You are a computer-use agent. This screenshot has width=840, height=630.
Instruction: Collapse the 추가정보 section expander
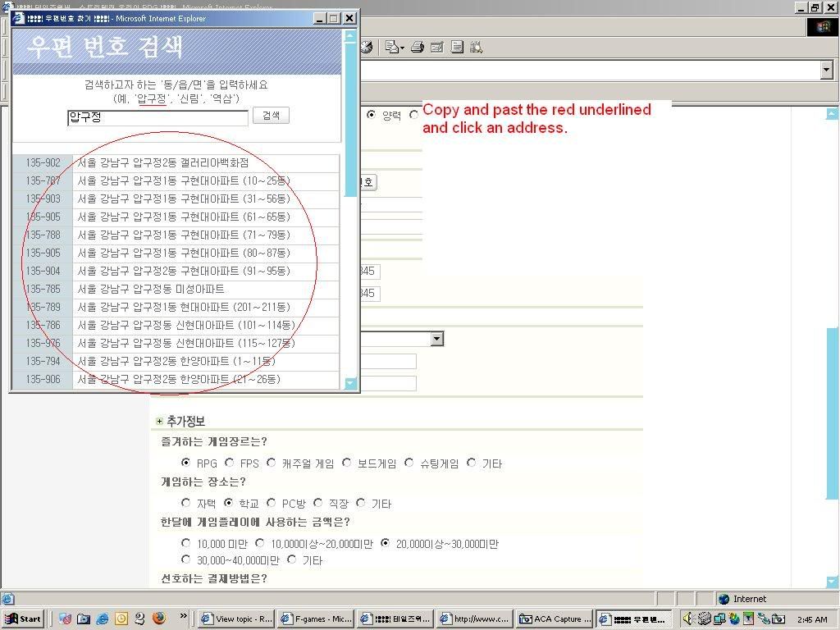click(159, 422)
